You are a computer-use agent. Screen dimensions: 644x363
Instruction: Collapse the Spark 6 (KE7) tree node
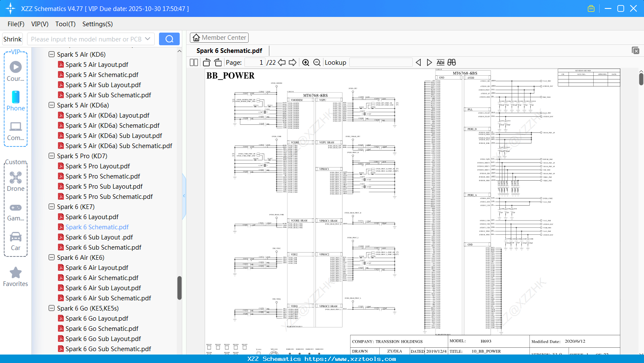(51, 206)
